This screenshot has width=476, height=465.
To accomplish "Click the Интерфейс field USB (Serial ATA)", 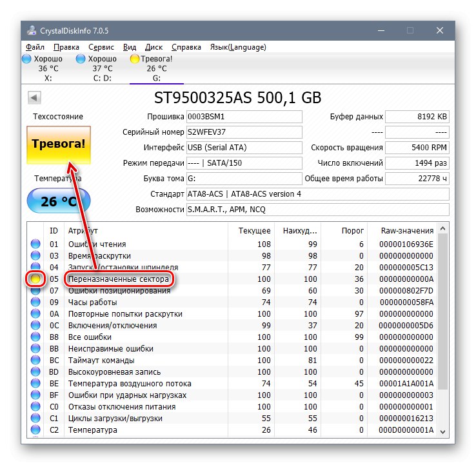I will click(x=244, y=148).
